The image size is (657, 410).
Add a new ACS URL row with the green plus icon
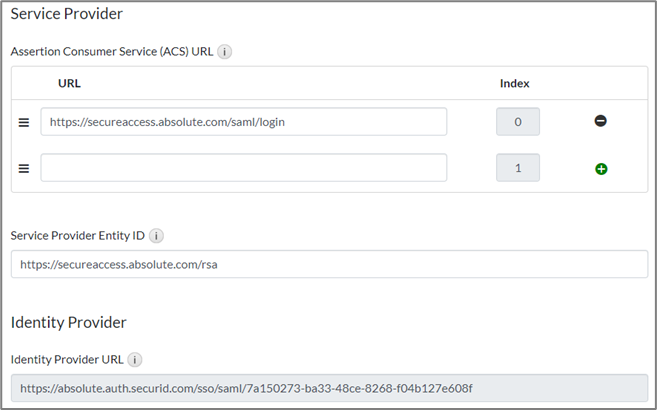pyautogui.click(x=601, y=169)
